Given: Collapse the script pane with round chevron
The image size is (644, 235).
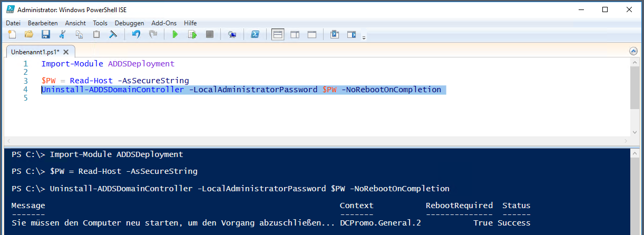Looking at the screenshot, I should [634, 52].
